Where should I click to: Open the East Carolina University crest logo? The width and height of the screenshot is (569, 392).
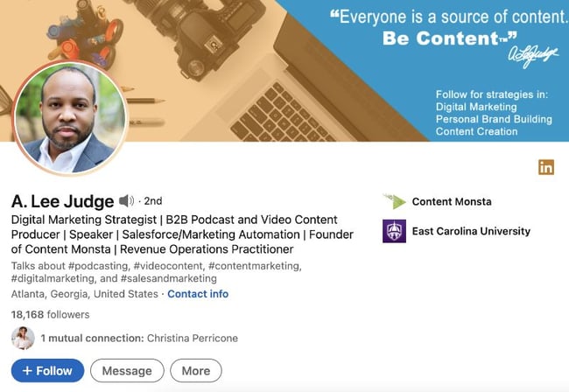pyautogui.click(x=395, y=231)
